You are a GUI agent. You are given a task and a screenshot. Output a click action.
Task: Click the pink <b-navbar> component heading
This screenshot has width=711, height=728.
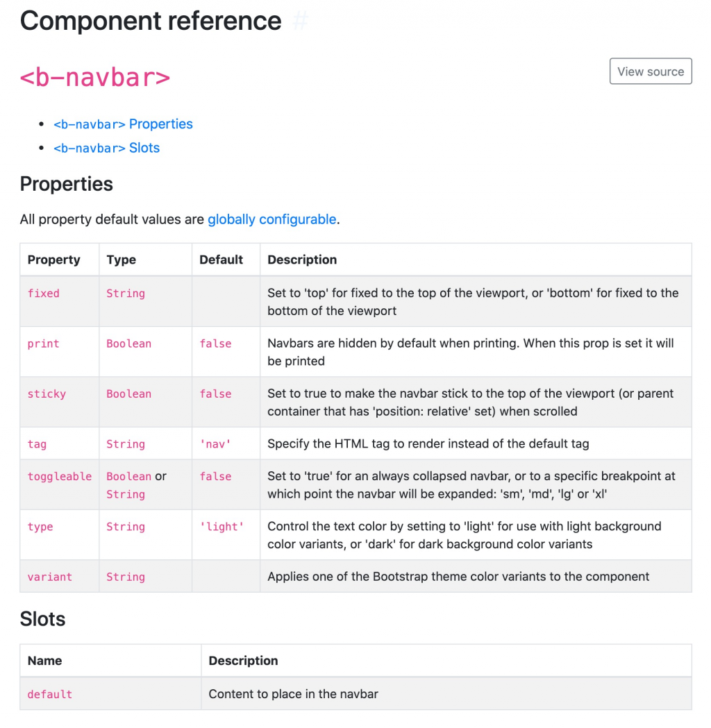[95, 77]
